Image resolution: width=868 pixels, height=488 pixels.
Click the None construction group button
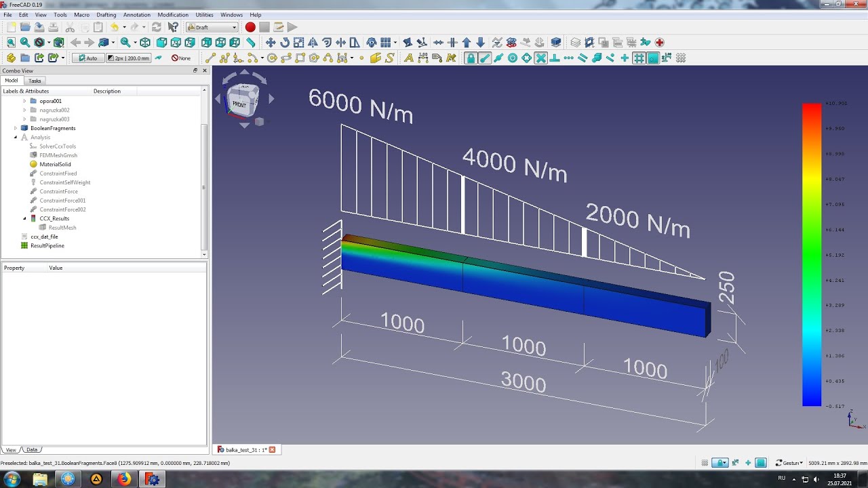coord(182,58)
